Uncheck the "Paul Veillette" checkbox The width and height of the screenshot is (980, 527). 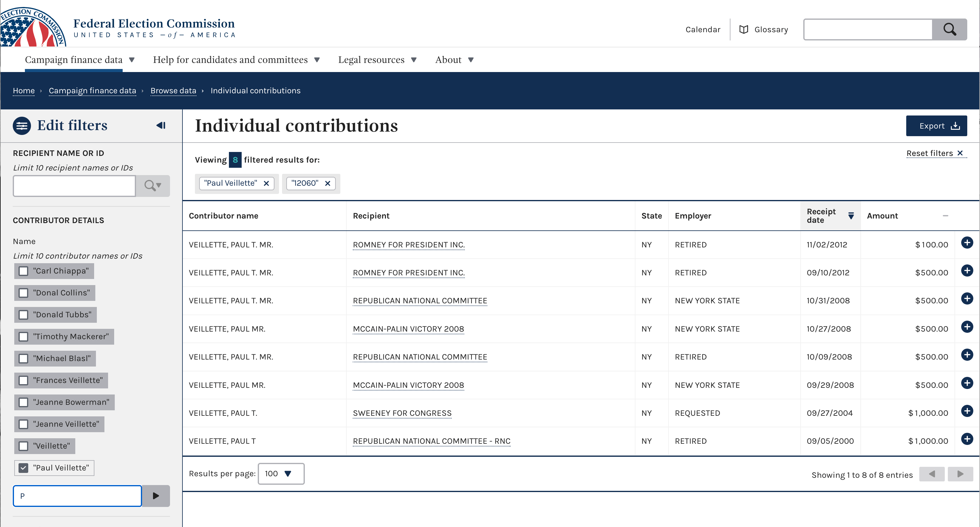pos(24,468)
